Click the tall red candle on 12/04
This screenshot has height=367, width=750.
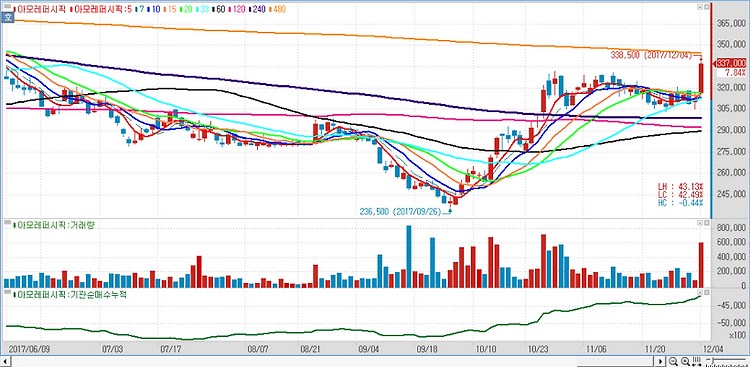click(701, 78)
